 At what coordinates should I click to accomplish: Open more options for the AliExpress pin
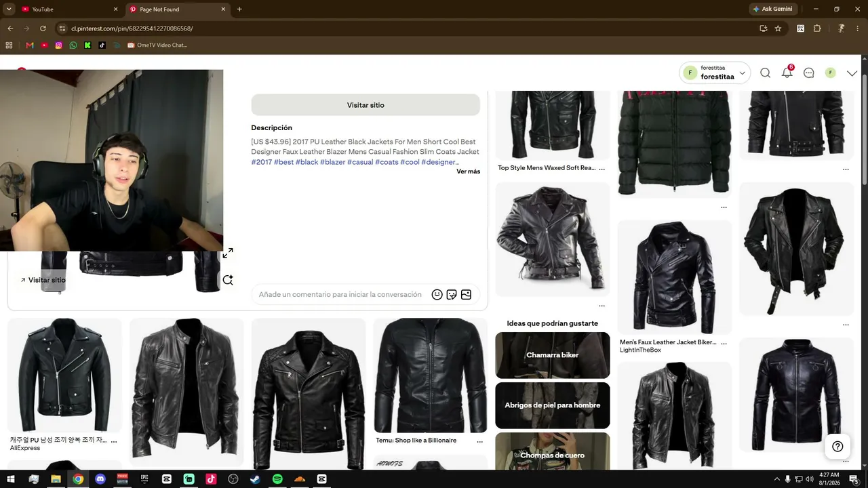coord(114,441)
